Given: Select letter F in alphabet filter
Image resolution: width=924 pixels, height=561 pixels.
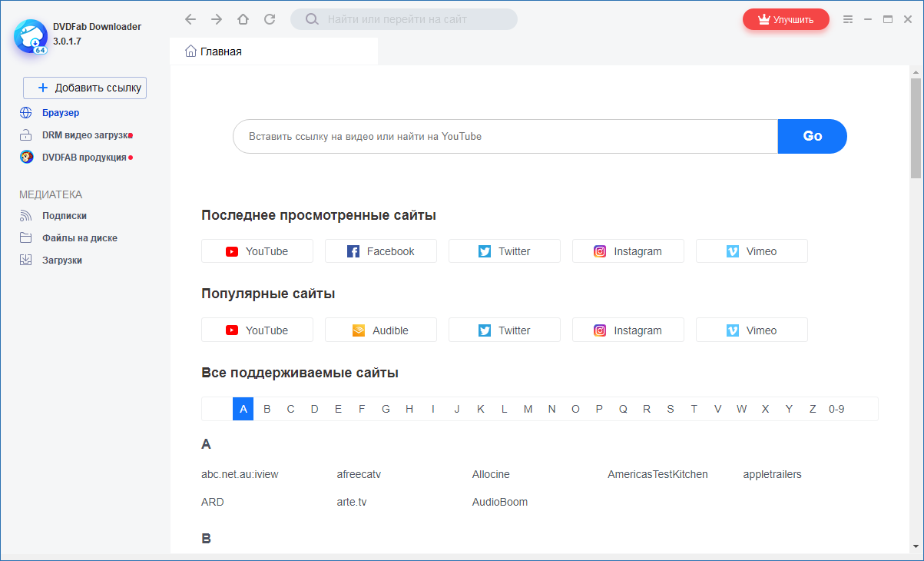Looking at the screenshot, I should tap(362, 409).
